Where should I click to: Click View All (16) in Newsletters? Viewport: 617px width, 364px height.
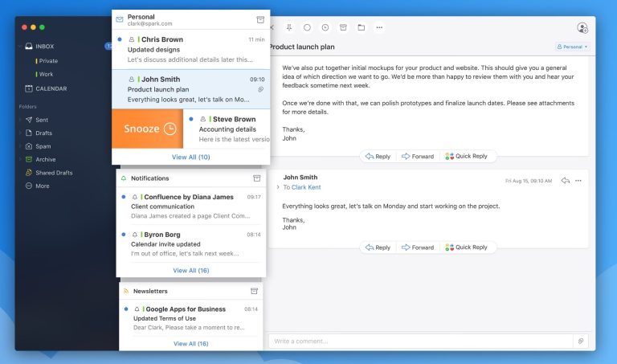[191, 344]
